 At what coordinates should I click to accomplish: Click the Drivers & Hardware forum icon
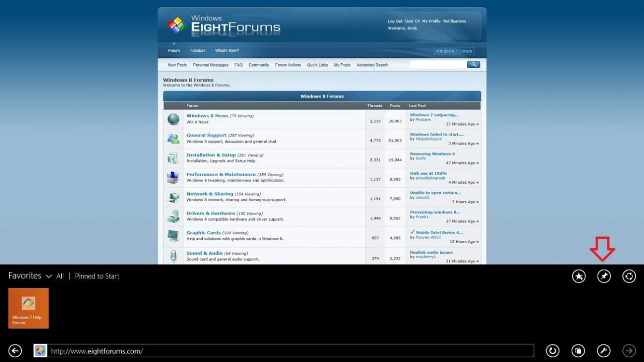[x=173, y=216]
